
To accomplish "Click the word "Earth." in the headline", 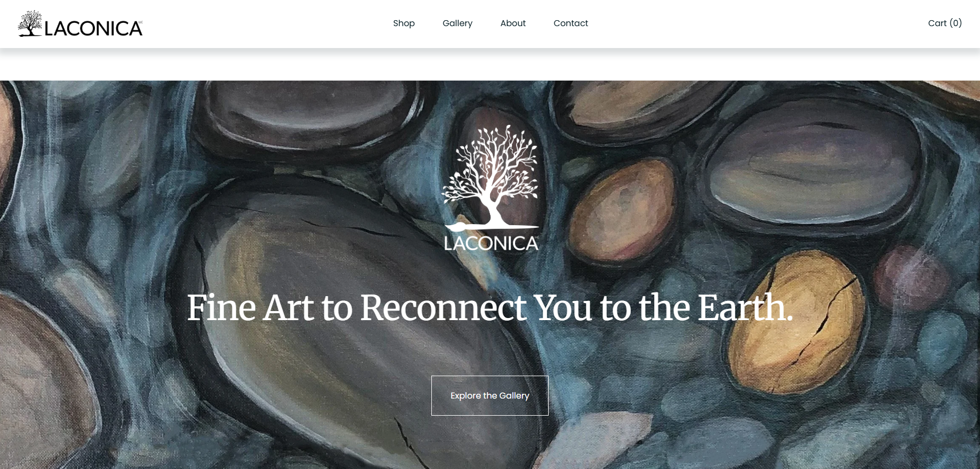I will 745,308.
